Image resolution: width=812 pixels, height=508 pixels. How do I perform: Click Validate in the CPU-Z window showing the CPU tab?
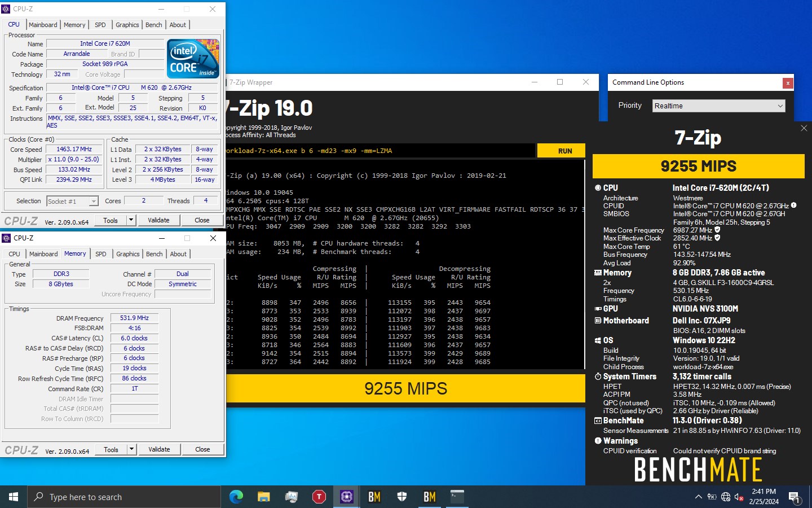pos(158,220)
